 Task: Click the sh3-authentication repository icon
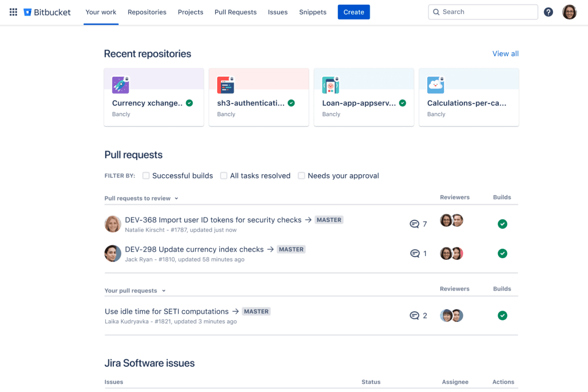click(226, 85)
